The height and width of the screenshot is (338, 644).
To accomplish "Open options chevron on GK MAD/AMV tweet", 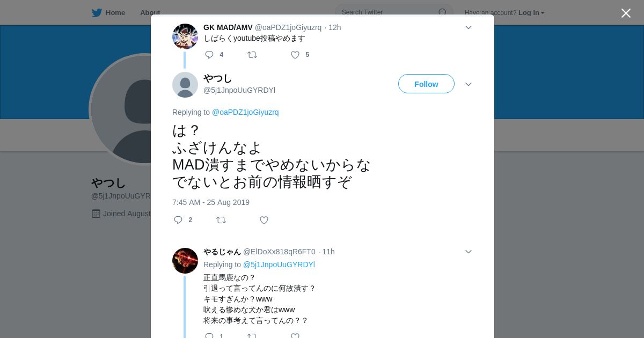I will pyautogui.click(x=469, y=27).
